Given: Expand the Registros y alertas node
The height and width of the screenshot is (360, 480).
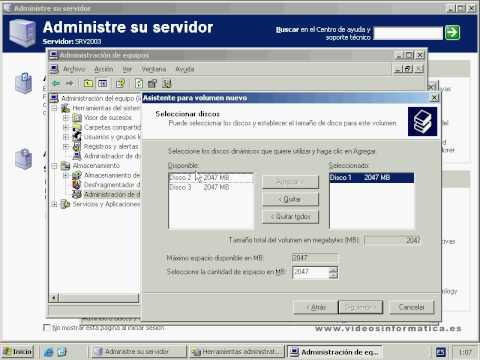Looking at the screenshot, I should (66, 147).
